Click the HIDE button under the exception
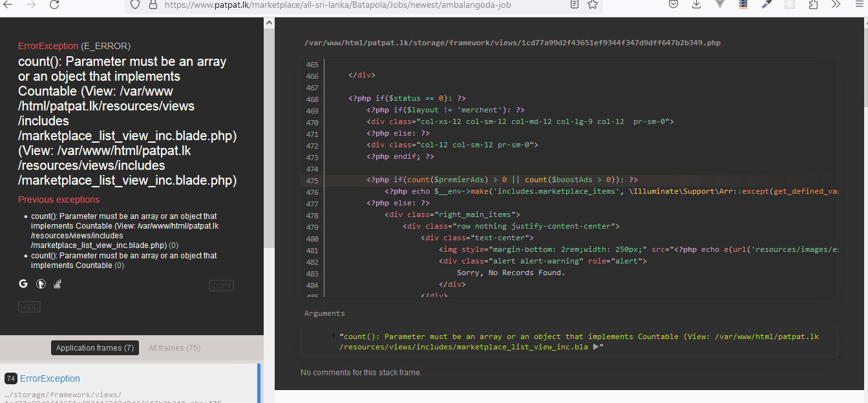 point(30,307)
